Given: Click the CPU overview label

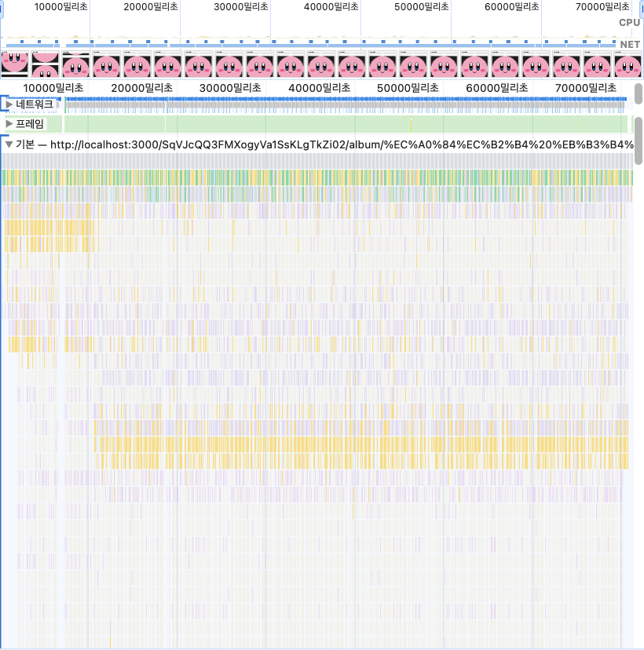Looking at the screenshot, I should [x=629, y=23].
